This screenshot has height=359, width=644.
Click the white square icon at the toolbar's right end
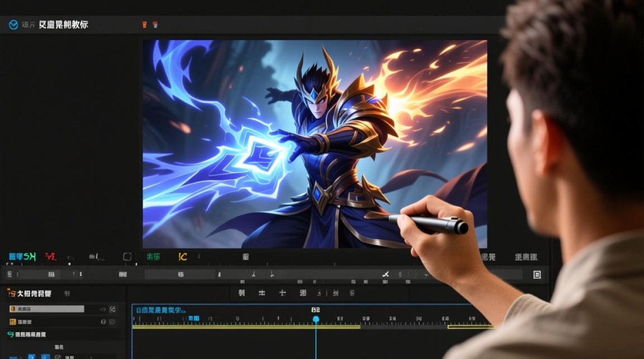coord(537,274)
